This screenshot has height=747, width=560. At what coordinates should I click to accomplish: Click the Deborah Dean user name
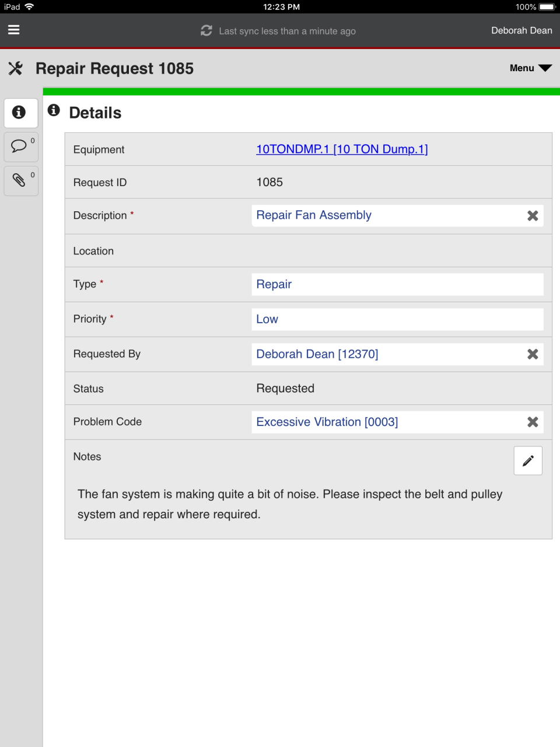(521, 30)
